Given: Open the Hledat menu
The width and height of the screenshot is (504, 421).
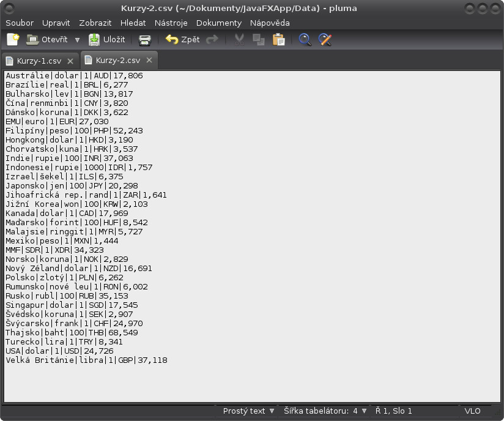Looking at the screenshot, I should coord(133,23).
